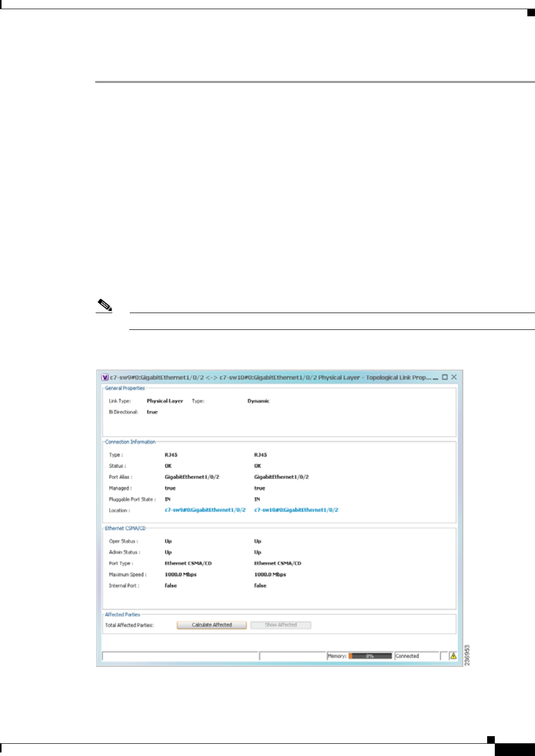Click the Internal Port label
The height and width of the screenshot is (756, 535).
click(124, 586)
